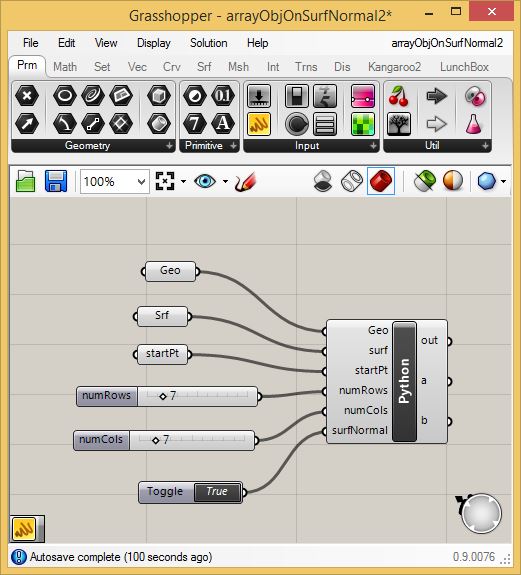Expand the Geometry panel
This screenshot has height=575, width=521.
point(169,146)
